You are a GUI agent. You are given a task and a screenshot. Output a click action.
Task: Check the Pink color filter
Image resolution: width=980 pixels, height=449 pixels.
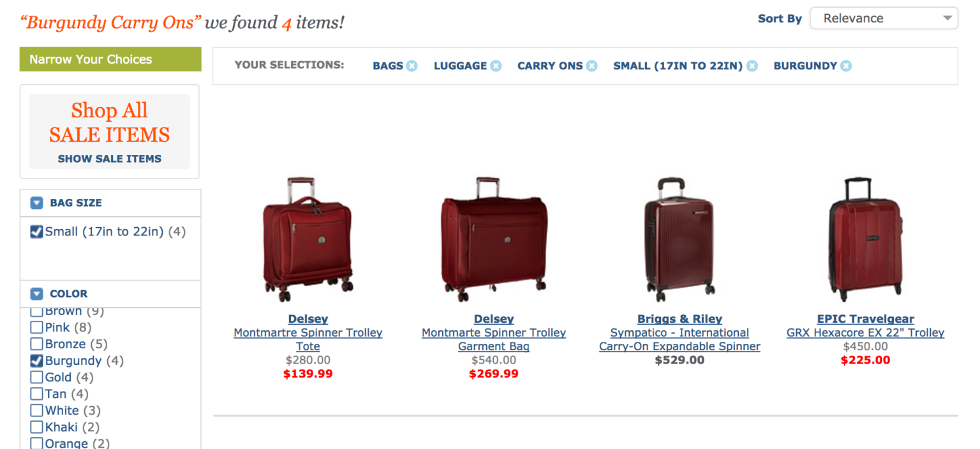(x=36, y=327)
